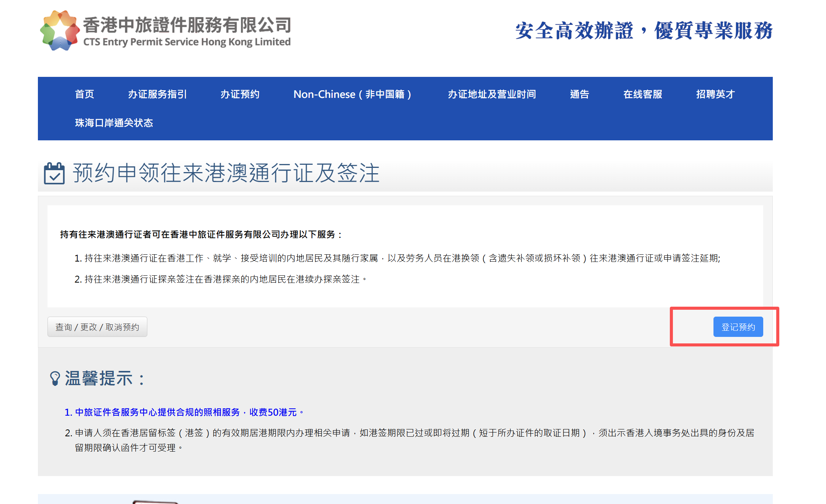Open 在线客服 online support
The image size is (826, 504).
click(643, 94)
